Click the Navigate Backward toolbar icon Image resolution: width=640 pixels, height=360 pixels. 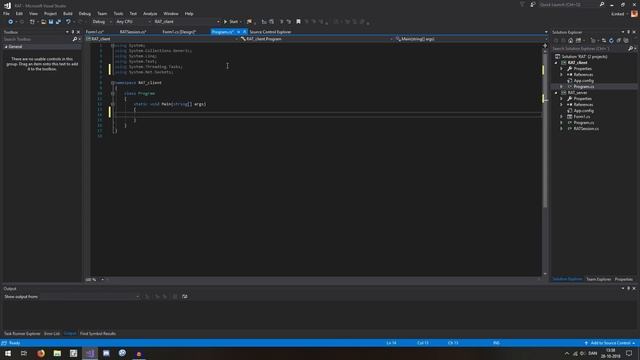(x=11, y=22)
